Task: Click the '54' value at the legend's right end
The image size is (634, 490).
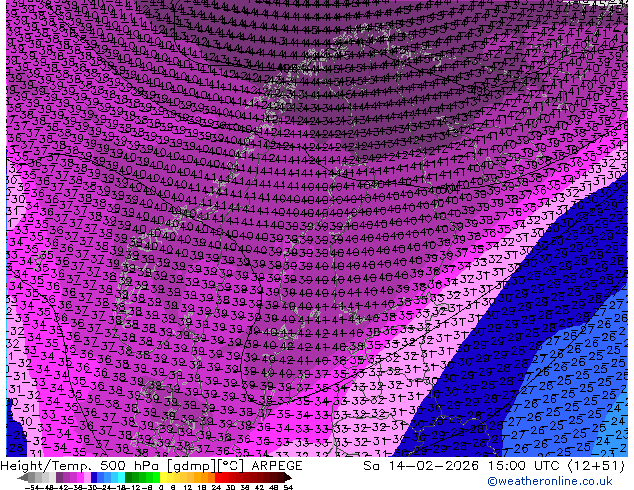Action: (287, 487)
